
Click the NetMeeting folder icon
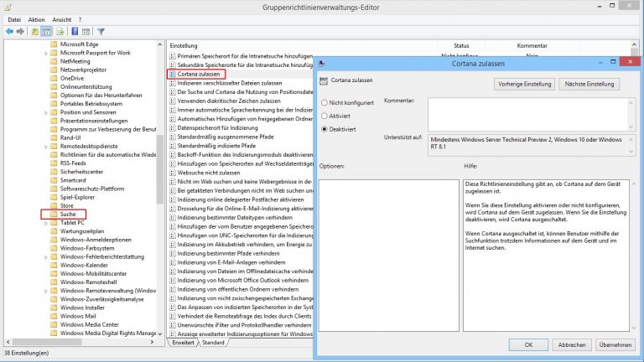(x=54, y=61)
